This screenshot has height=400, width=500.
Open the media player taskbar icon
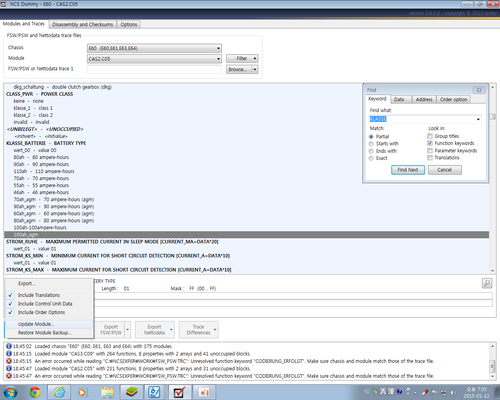coord(82,392)
